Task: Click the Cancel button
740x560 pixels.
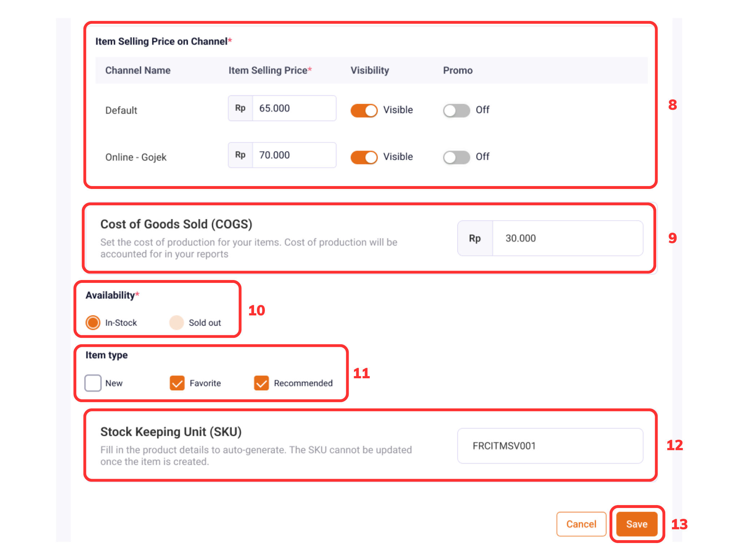Action: 581,524
